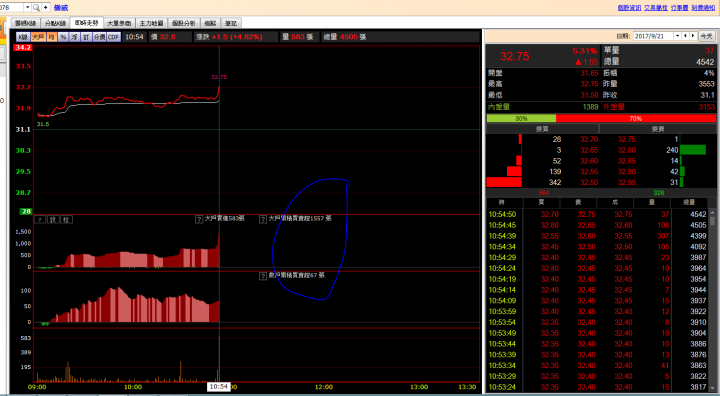
Task: Click the 34.2 upper limit price label
Action: coord(23,48)
